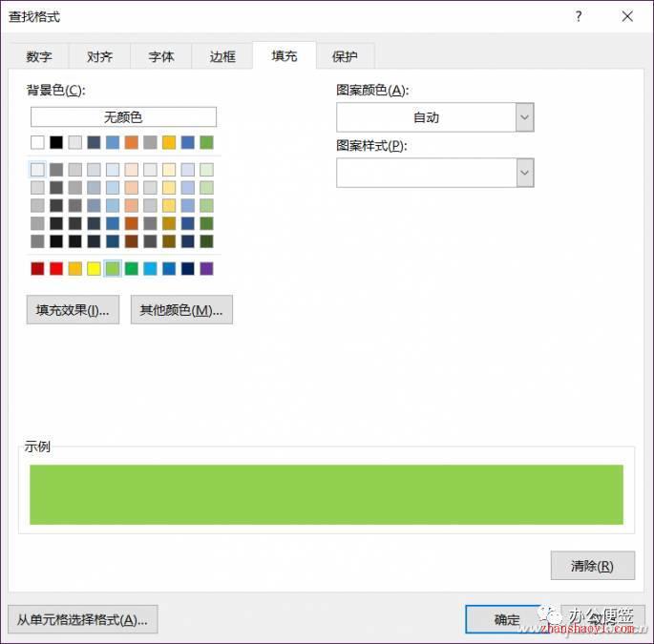Click 从单元格选择格式 button

(x=82, y=619)
